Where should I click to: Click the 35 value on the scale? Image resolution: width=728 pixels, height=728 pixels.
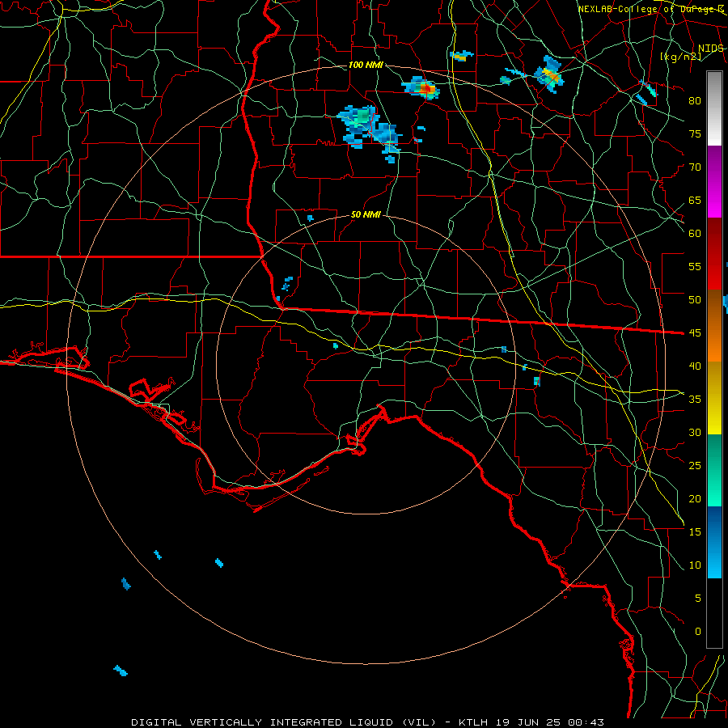[695, 400]
